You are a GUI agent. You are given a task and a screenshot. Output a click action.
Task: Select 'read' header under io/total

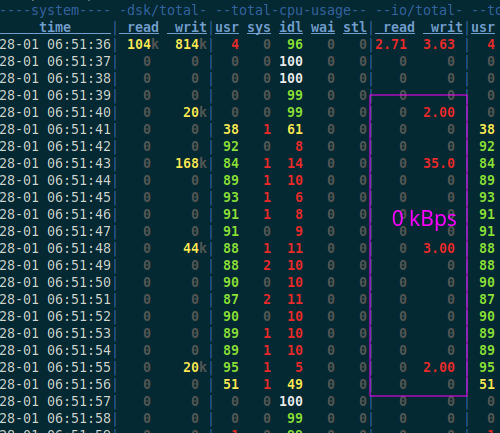(x=399, y=27)
